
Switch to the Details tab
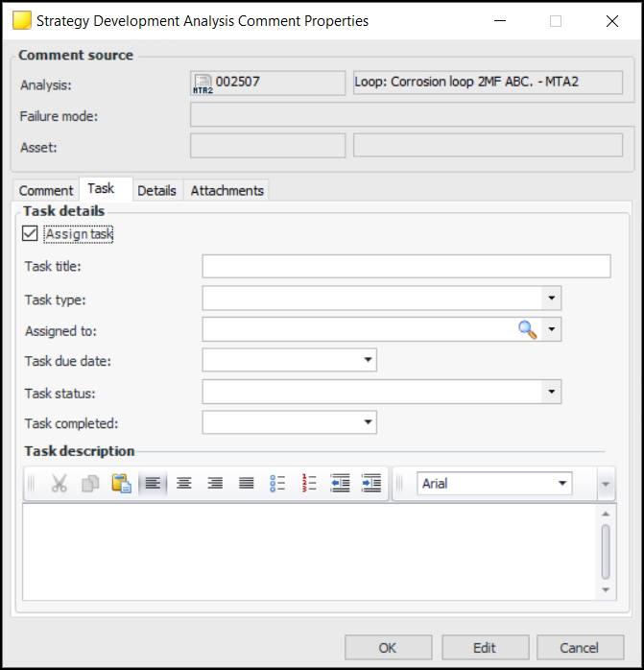click(156, 191)
